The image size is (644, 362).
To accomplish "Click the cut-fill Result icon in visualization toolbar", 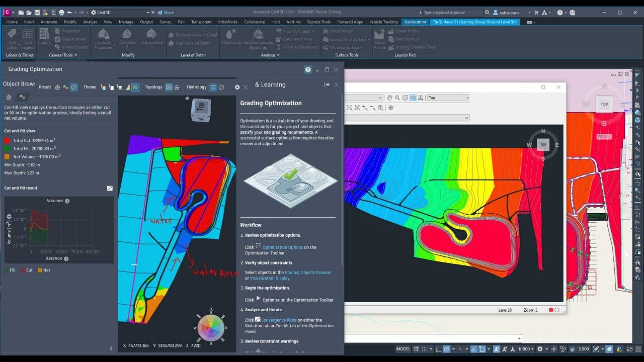I will [65, 87].
